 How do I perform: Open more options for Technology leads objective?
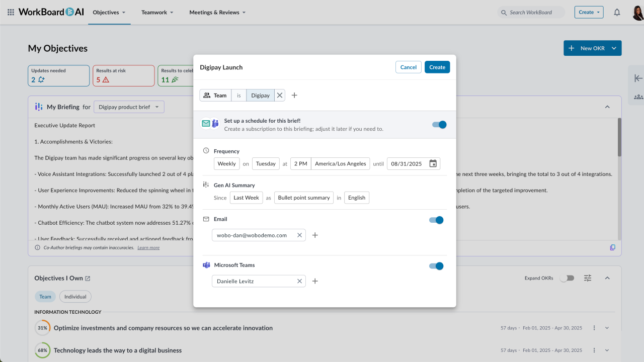(594, 350)
